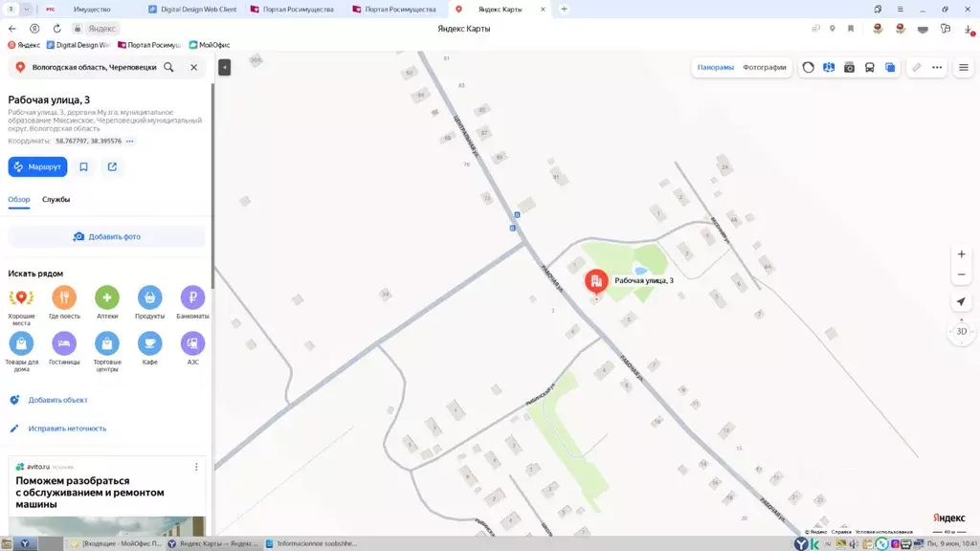
Task: Click the search magnifier in Yandex Maps
Action: [x=168, y=67]
